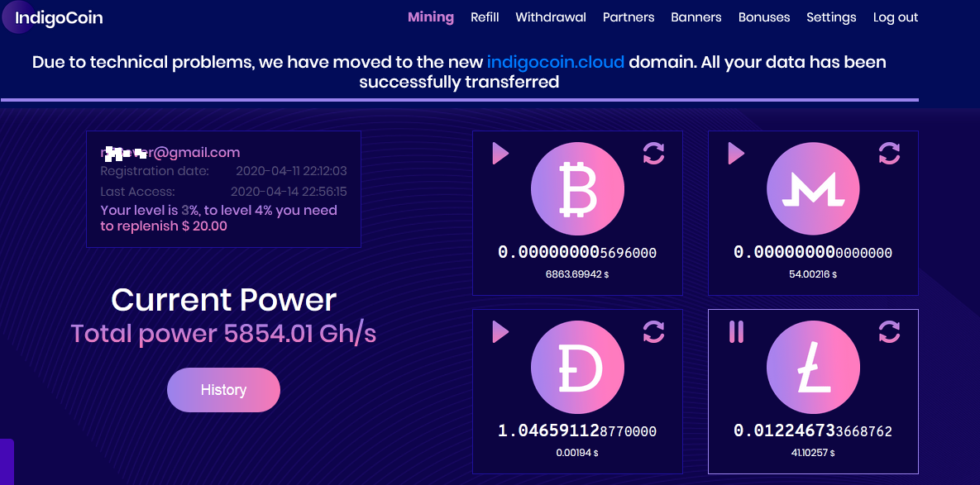
Task: Click the IndigoCoin logo
Action: pyautogui.click(x=53, y=17)
